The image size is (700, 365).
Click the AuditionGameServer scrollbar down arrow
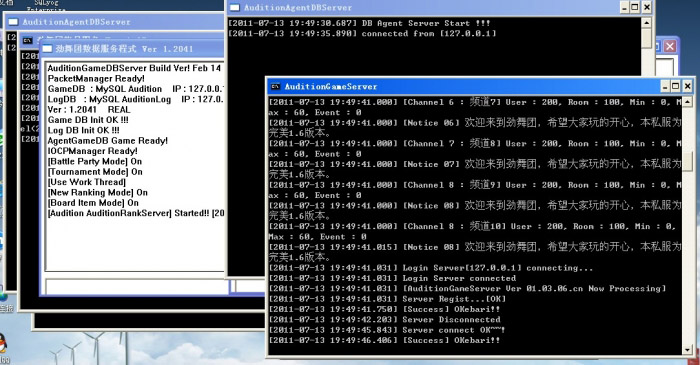tap(688, 350)
